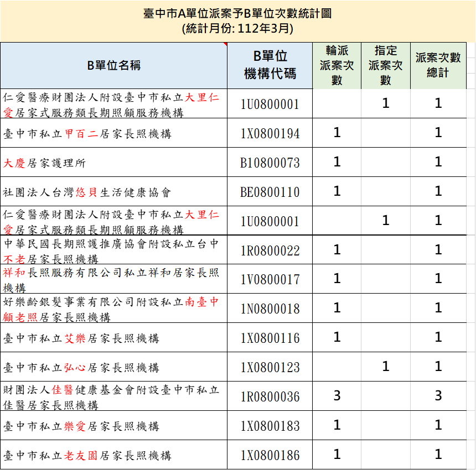Select the '輪派派案次數' header cell
This screenshot has width=476, height=470.
pyautogui.click(x=337, y=65)
